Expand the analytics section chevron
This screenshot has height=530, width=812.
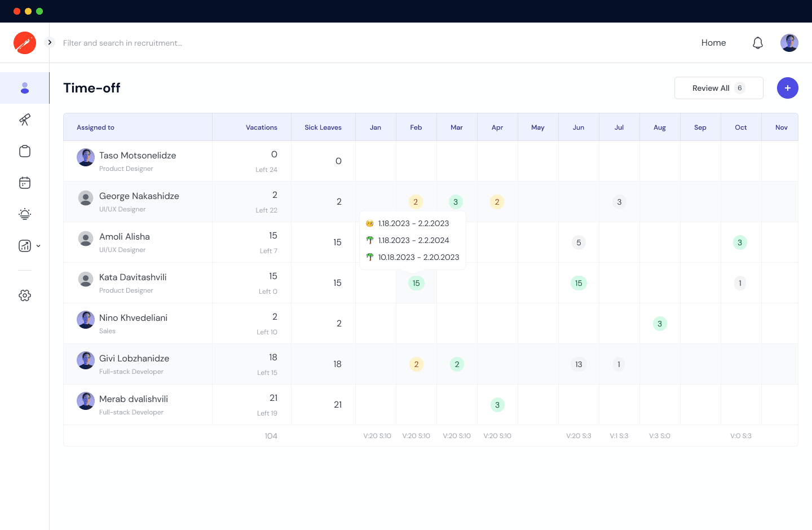point(38,246)
